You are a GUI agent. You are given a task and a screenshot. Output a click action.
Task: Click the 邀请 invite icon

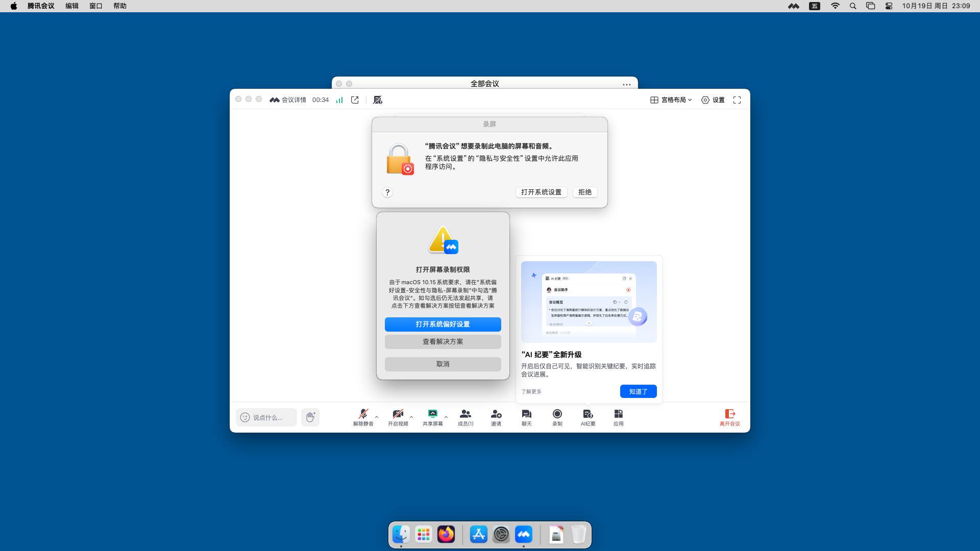coord(496,414)
